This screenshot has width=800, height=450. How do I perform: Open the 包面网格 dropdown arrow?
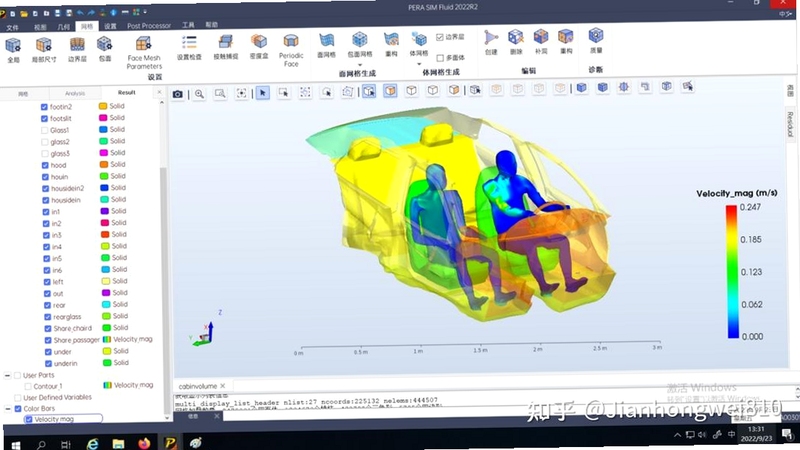(x=360, y=65)
